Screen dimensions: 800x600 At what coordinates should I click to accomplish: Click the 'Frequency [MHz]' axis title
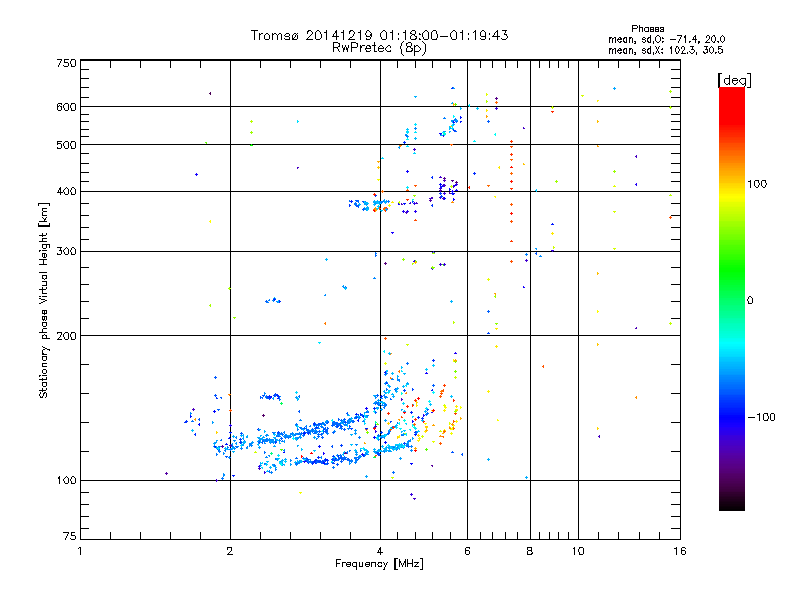coord(379,564)
